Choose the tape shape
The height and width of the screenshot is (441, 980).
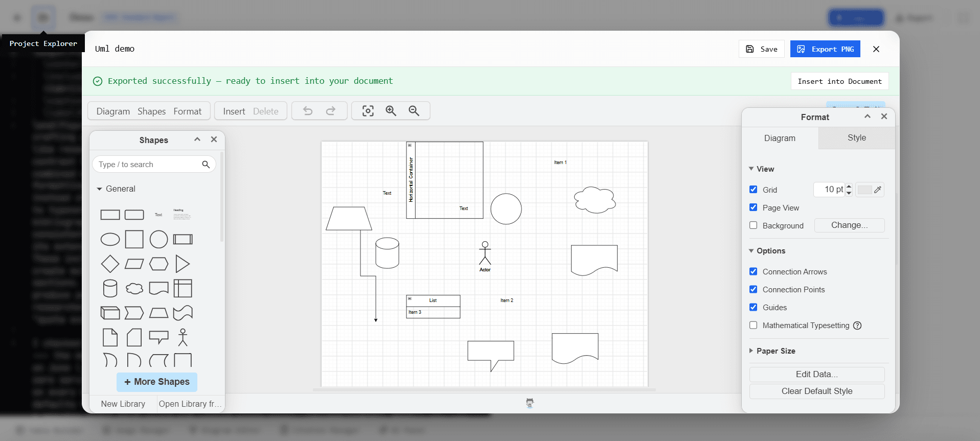[x=183, y=313]
